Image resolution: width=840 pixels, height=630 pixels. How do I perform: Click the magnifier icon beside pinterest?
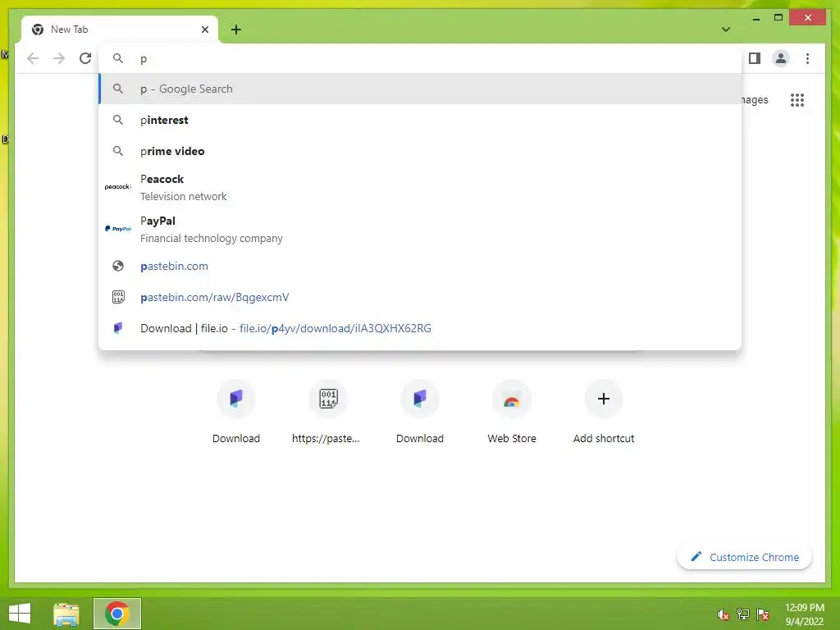pos(118,120)
